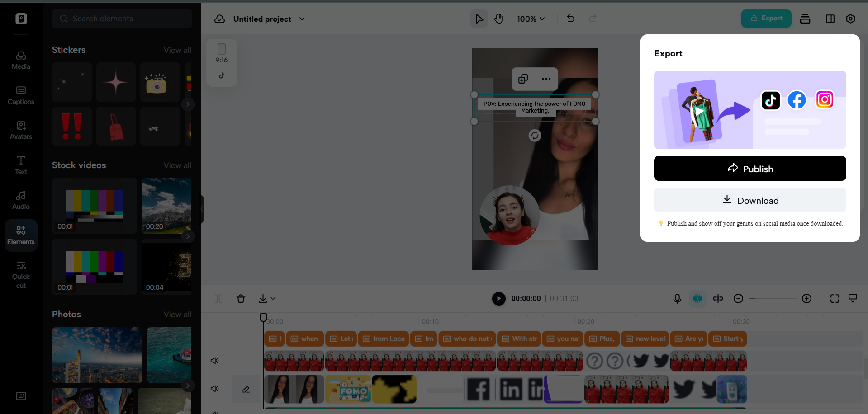The width and height of the screenshot is (868, 414).
Task: Mute the second audio track
Action: [x=214, y=389]
